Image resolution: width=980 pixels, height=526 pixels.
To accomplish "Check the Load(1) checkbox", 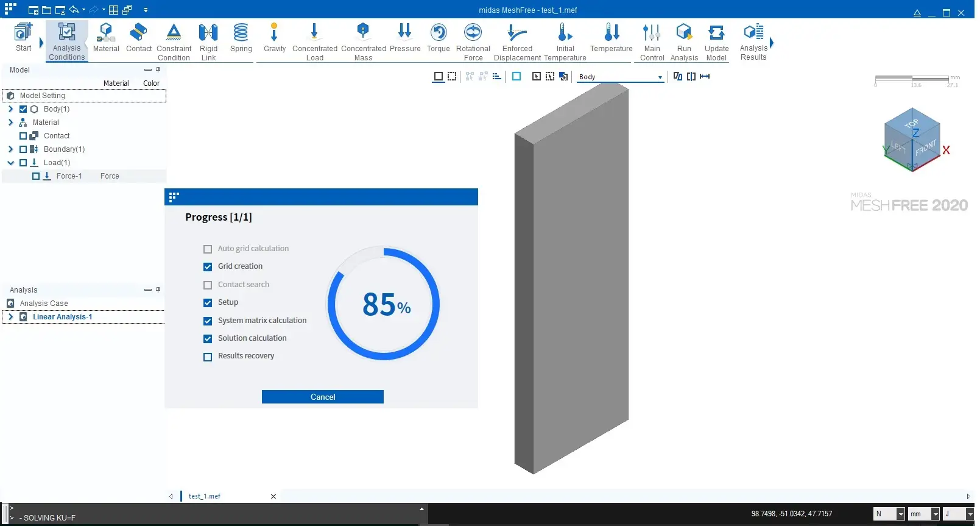I will tap(23, 163).
